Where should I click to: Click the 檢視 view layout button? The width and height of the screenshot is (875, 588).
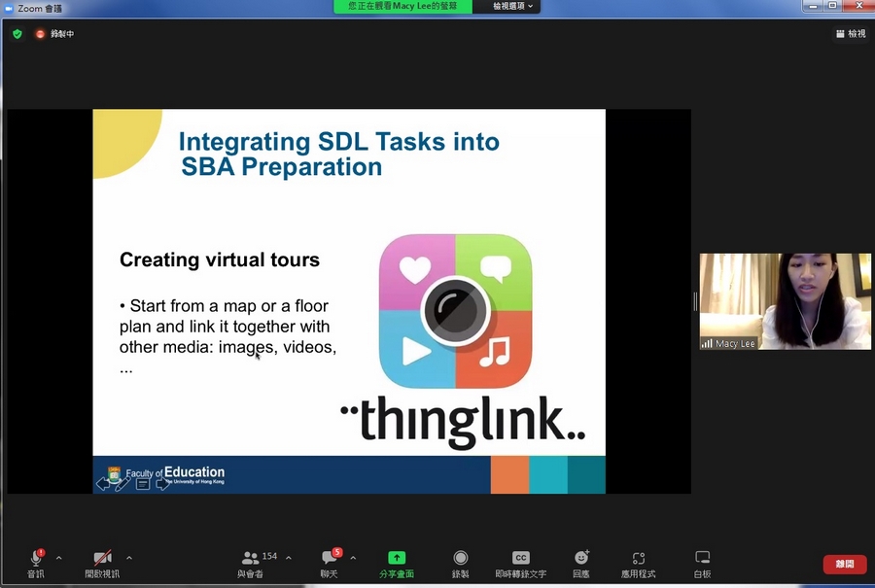tap(851, 34)
